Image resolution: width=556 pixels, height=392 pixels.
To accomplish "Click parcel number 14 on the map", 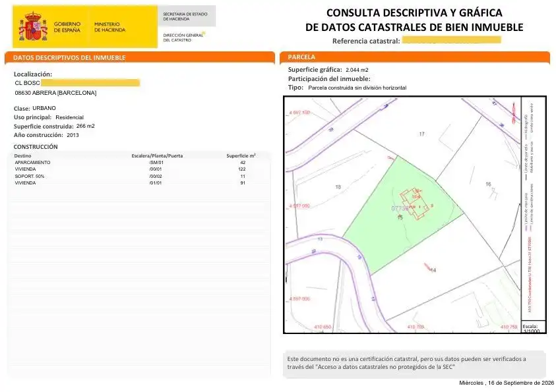I will (x=433, y=270).
